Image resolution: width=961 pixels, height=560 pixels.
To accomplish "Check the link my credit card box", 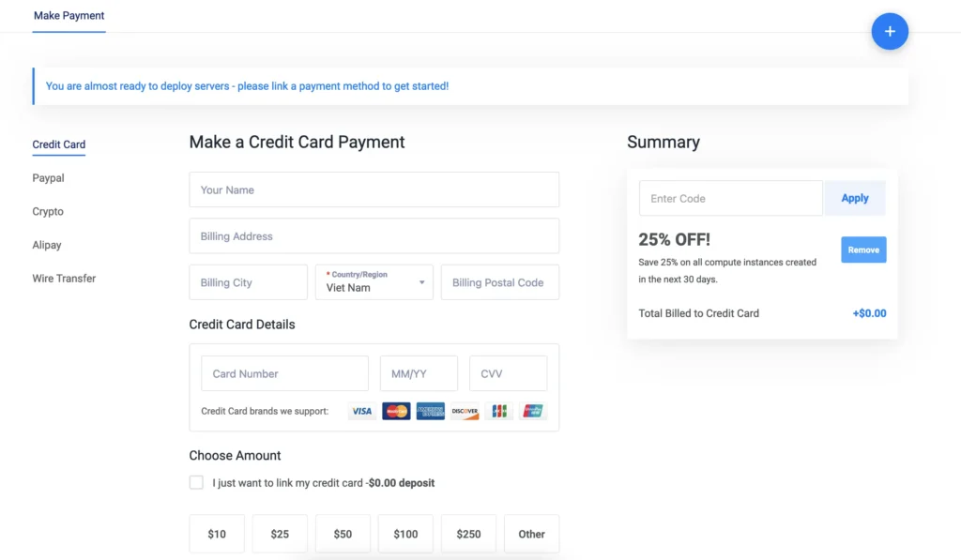I will 196,483.
